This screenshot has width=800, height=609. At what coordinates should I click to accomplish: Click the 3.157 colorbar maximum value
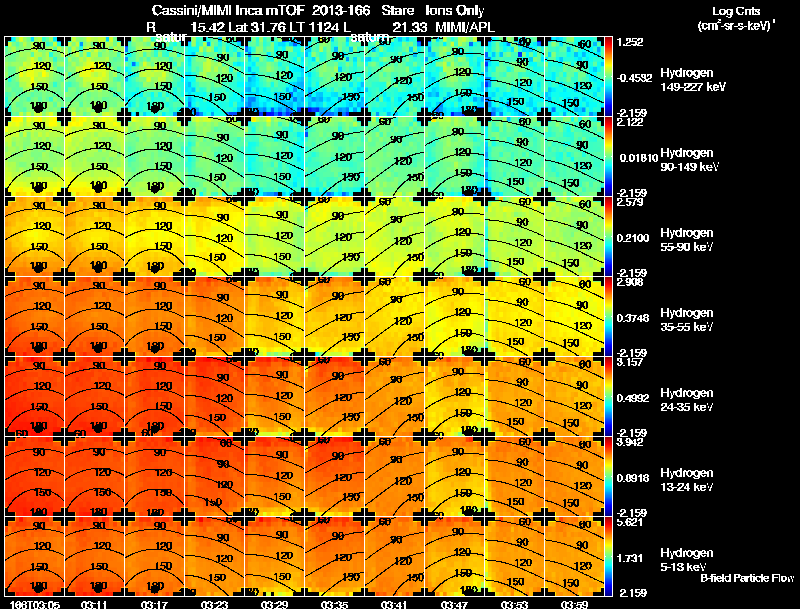pyautogui.click(x=630, y=363)
